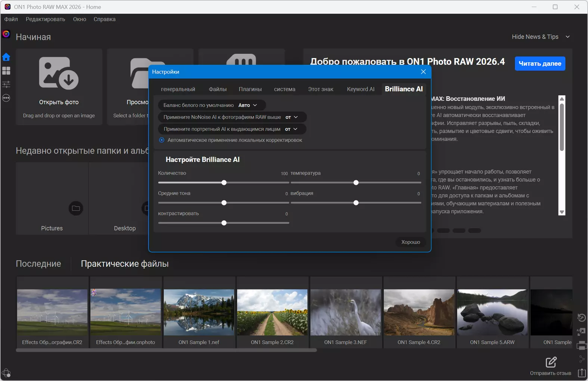Open the Редактировать menu
The image size is (588, 381).
46,19
